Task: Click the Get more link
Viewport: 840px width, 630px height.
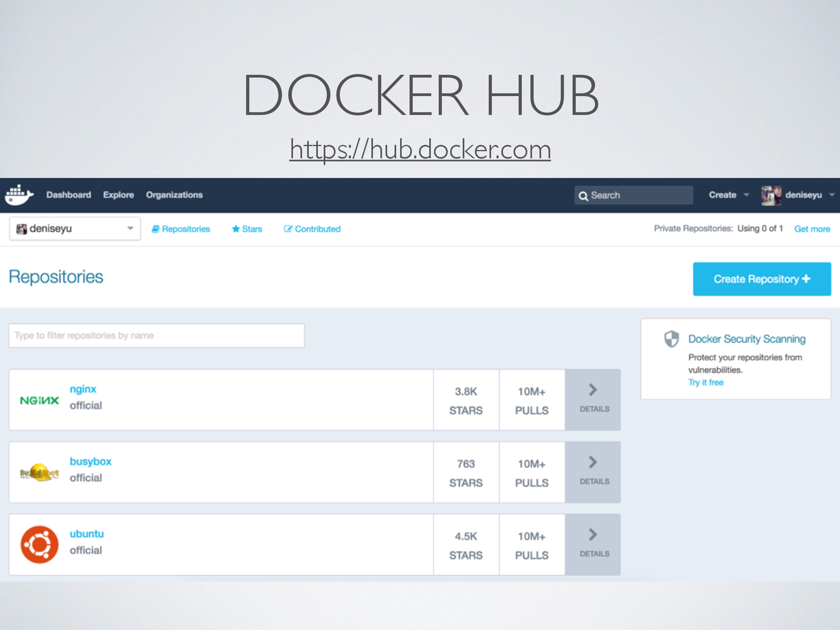Action: coord(812,229)
